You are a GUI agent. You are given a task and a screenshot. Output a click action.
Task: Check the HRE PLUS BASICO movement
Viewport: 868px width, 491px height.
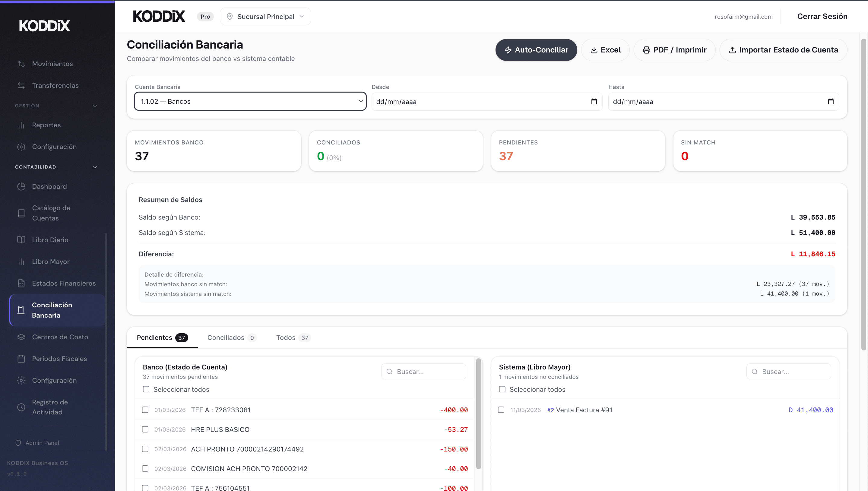(145, 429)
